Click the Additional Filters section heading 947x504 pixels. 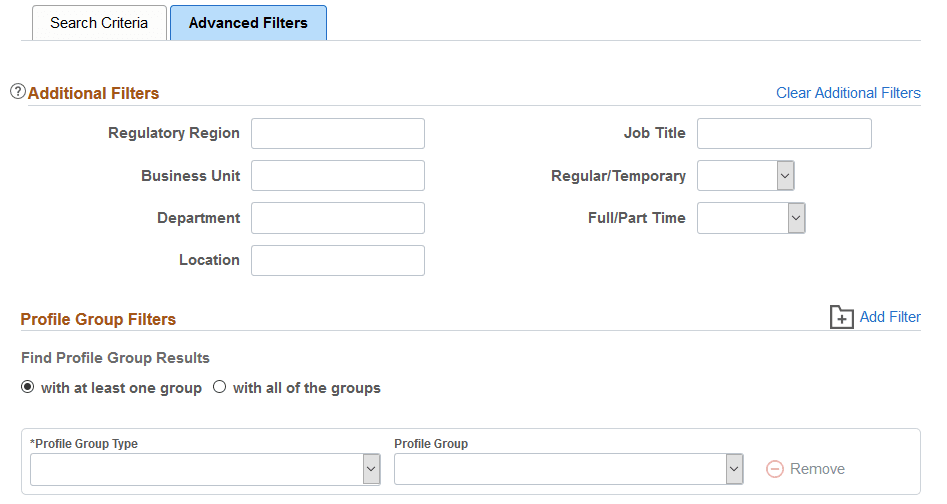tap(94, 93)
